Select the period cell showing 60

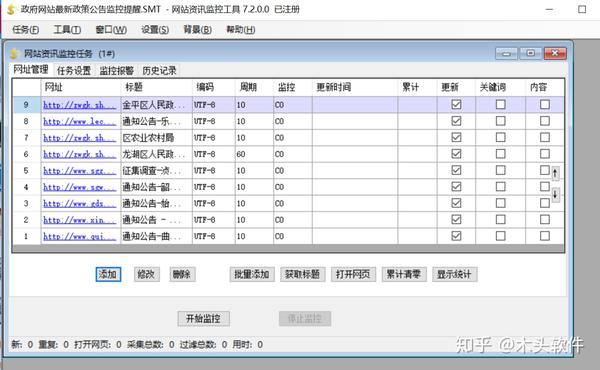[254, 154]
